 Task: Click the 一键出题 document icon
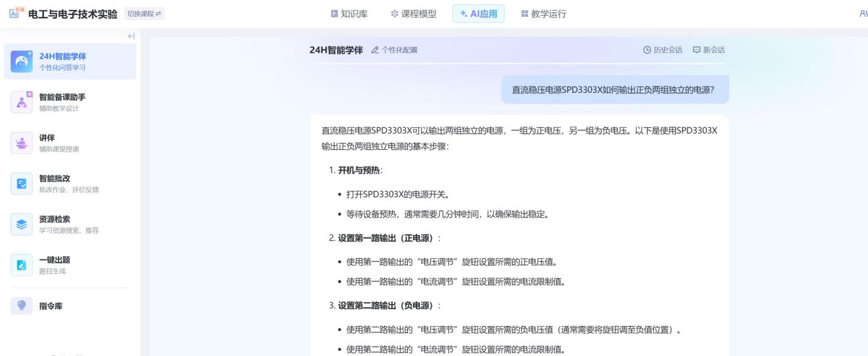coord(22,265)
